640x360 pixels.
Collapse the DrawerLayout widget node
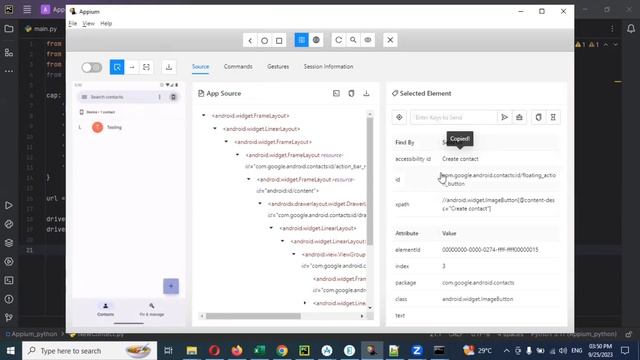coord(260,203)
